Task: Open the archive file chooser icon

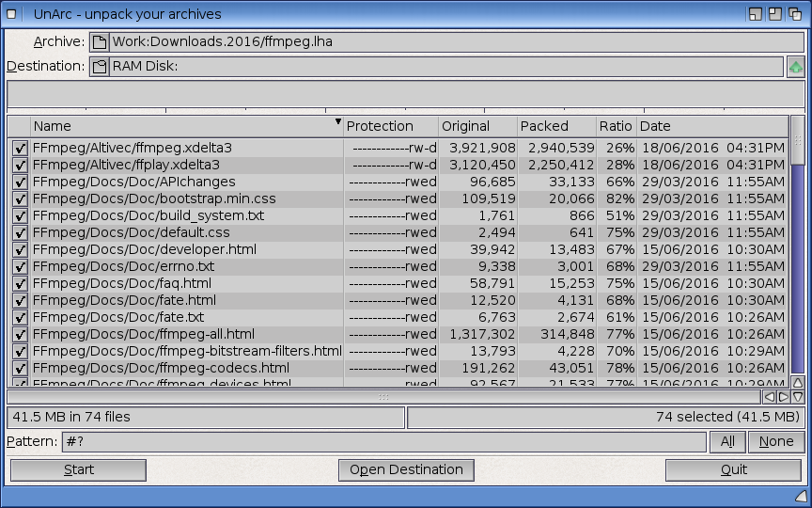Action: tap(100, 42)
